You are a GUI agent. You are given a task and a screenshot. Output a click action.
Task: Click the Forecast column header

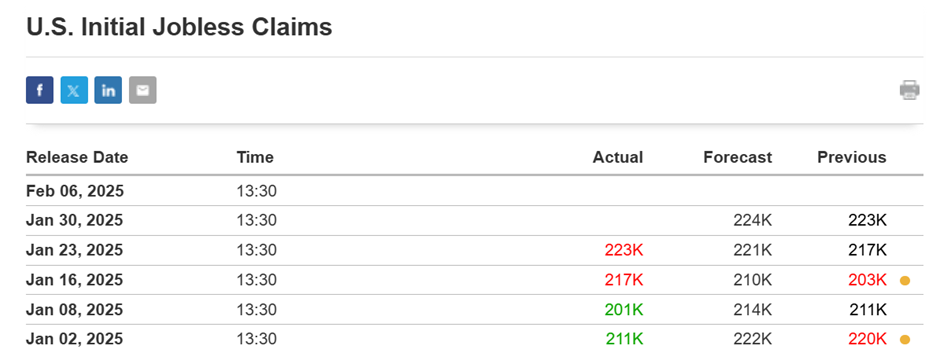(737, 157)
